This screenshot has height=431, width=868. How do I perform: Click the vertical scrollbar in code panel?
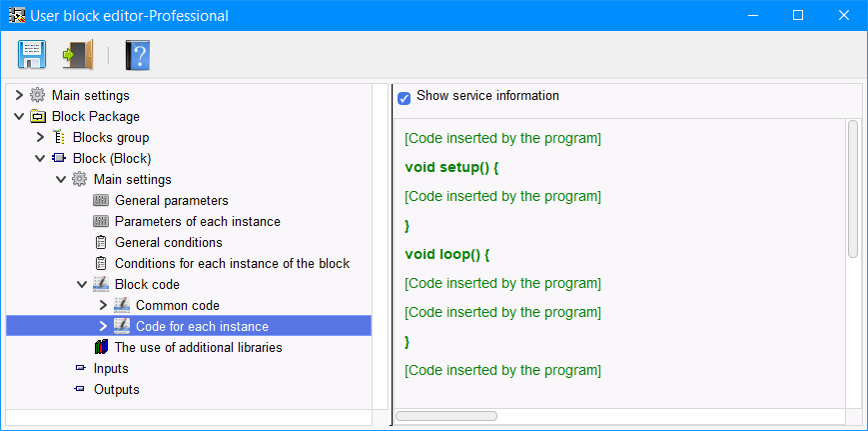point(852,188)
